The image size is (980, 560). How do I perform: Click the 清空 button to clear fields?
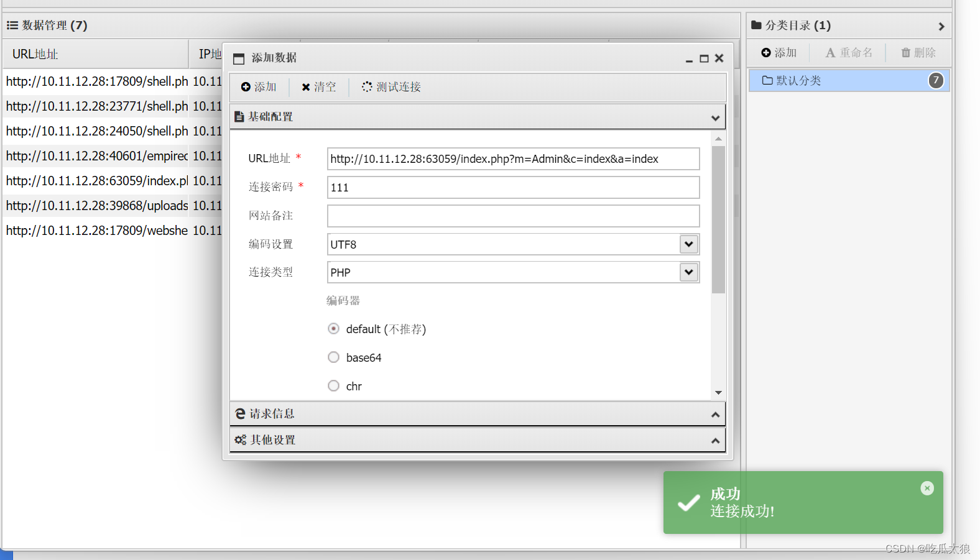click(318, 87)
